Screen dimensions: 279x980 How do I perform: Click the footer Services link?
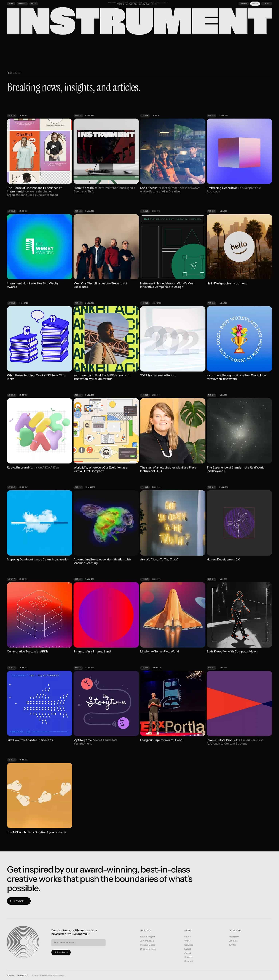click(x=189, y=945)
